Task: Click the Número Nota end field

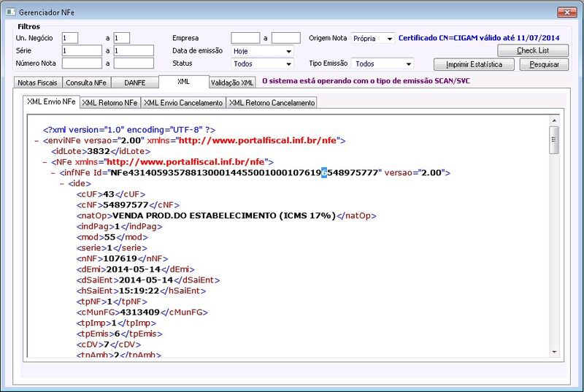Action: click(x=134, y=64)
